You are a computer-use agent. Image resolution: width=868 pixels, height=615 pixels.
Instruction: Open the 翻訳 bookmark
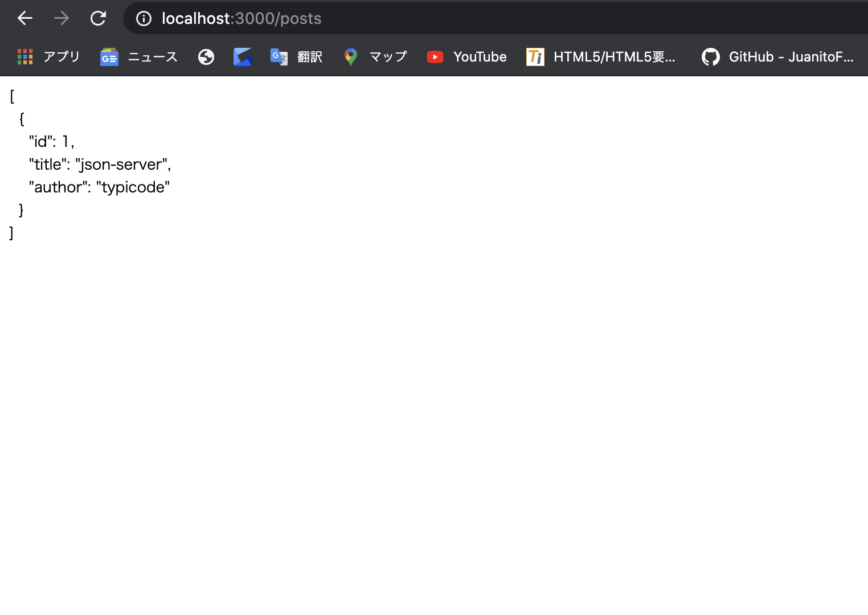310,56
